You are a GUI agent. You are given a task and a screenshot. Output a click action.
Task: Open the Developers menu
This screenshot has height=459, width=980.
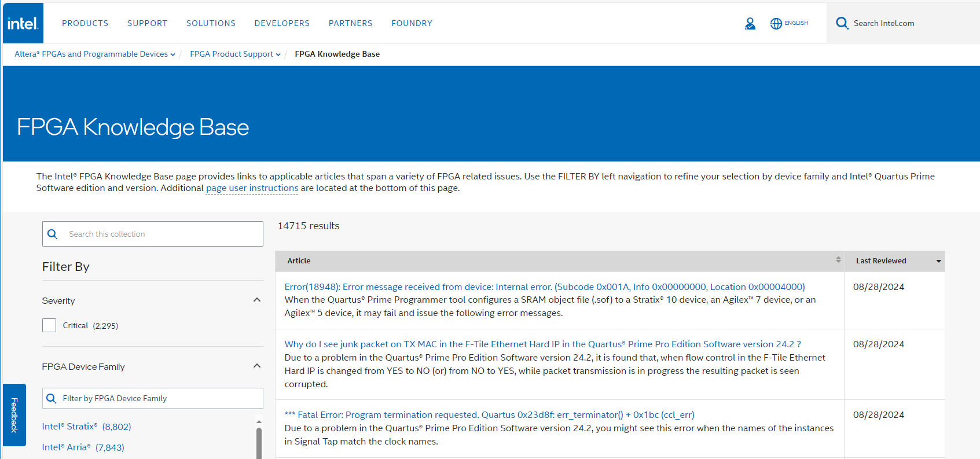coord(282,23)
